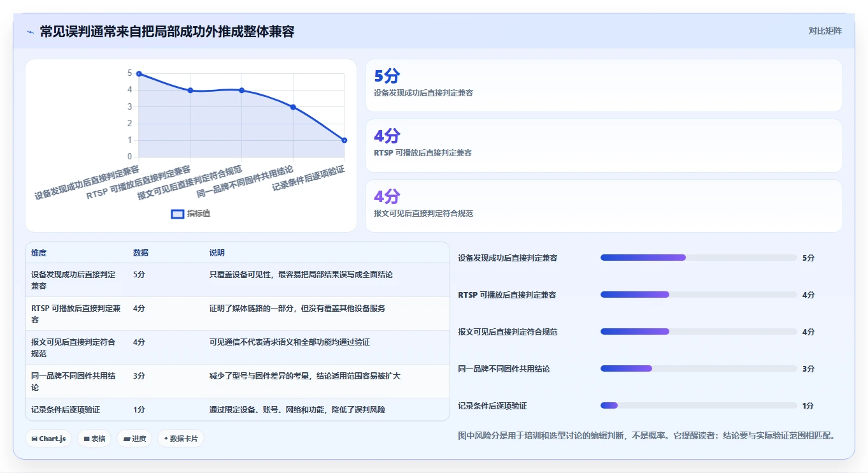Click the 数据 column header
This screenshot has height=473, width=868.
click(141, 253)
